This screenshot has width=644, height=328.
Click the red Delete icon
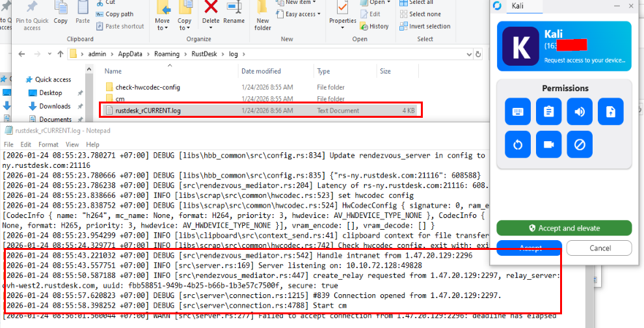[211, 7]
